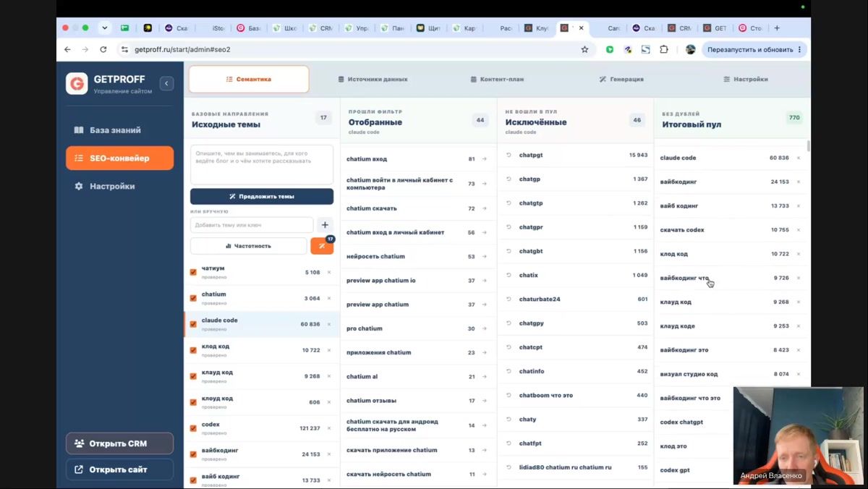The height and width of the screenshot is (489, 868).
Task: Bookmark the page with the star icon
Action: [x=584, y=49]
